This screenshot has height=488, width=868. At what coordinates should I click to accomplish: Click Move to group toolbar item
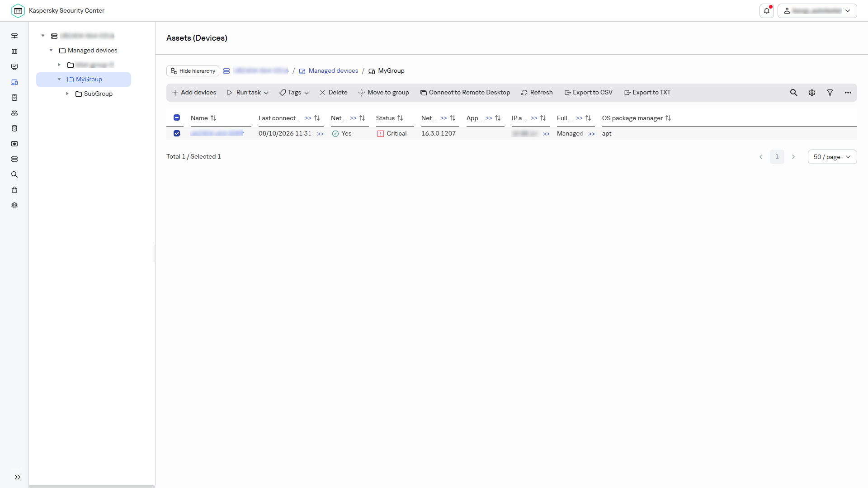384,93
